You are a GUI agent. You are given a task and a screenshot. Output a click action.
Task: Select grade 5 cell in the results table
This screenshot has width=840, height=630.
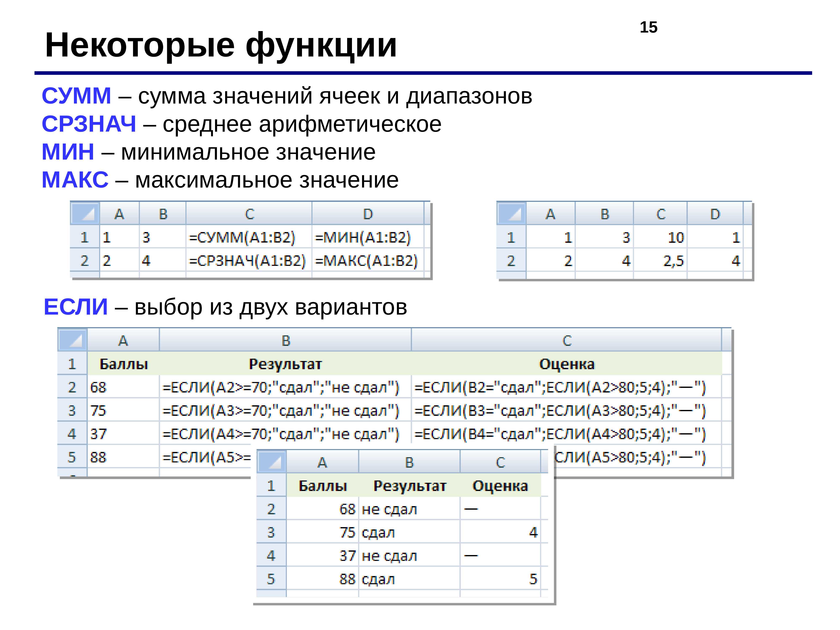pos(500,578)
